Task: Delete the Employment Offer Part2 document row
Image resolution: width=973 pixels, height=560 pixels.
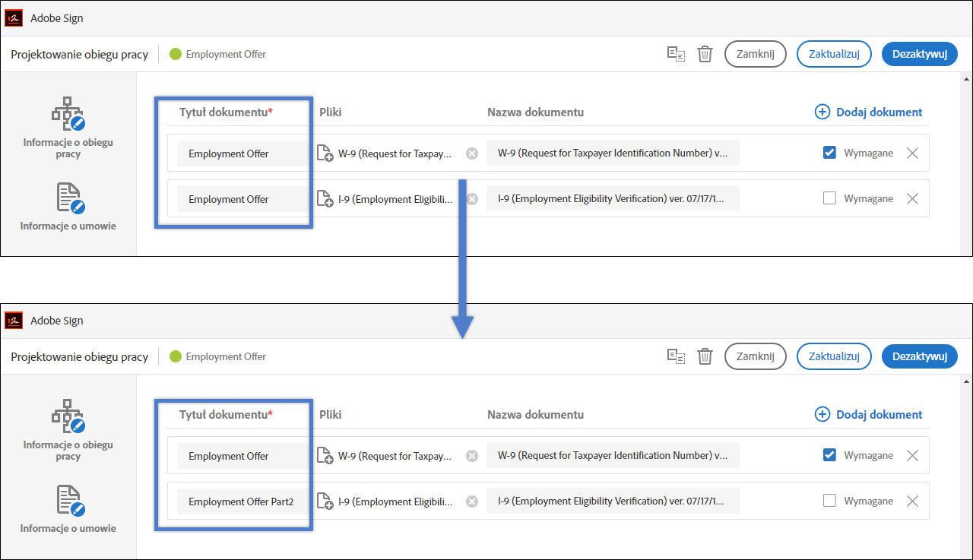Action: [913, 501]
